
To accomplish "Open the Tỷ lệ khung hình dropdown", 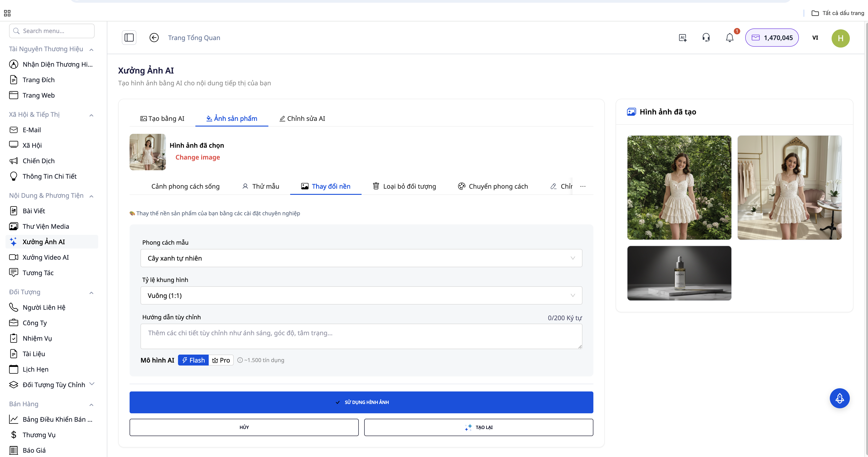I will pyautogui.click(x=361, y=295).
